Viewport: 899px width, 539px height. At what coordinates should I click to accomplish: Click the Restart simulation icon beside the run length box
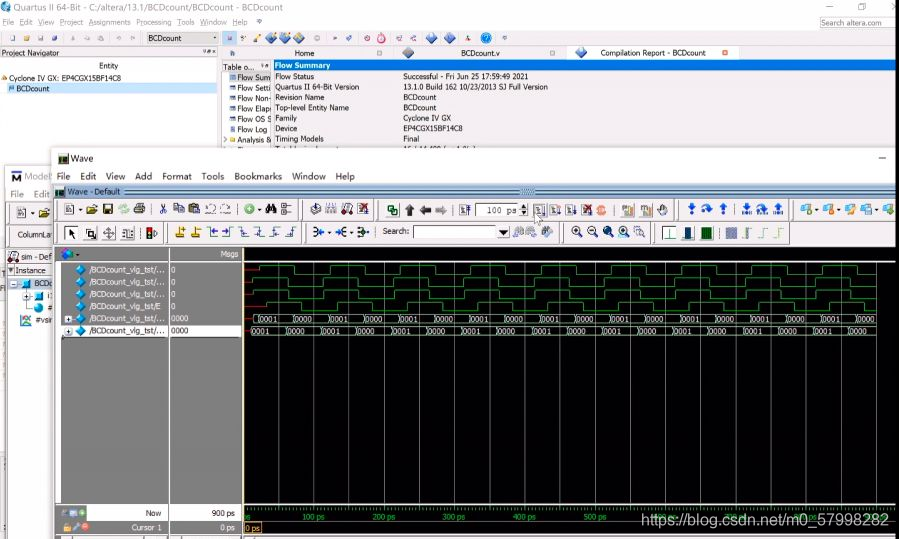point(465,210)
